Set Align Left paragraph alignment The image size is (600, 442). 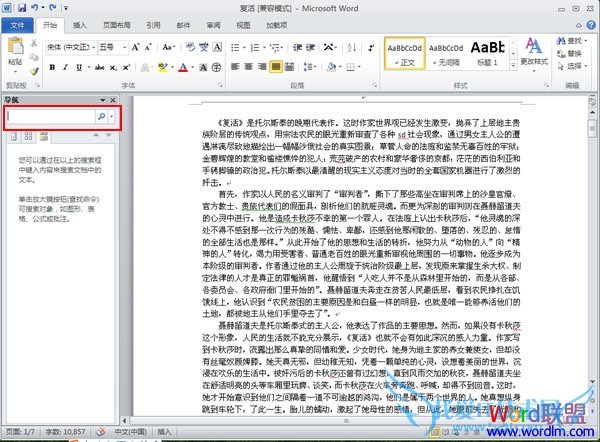(235, 67)
